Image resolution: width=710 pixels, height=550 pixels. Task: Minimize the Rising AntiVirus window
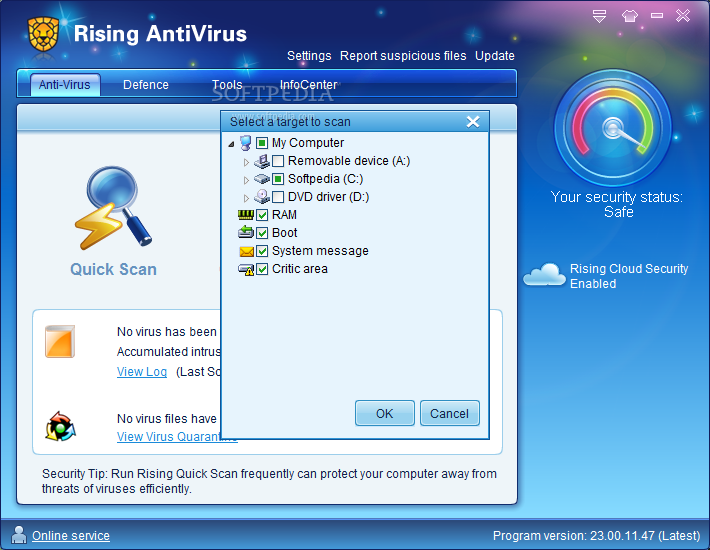click(657, 16)
